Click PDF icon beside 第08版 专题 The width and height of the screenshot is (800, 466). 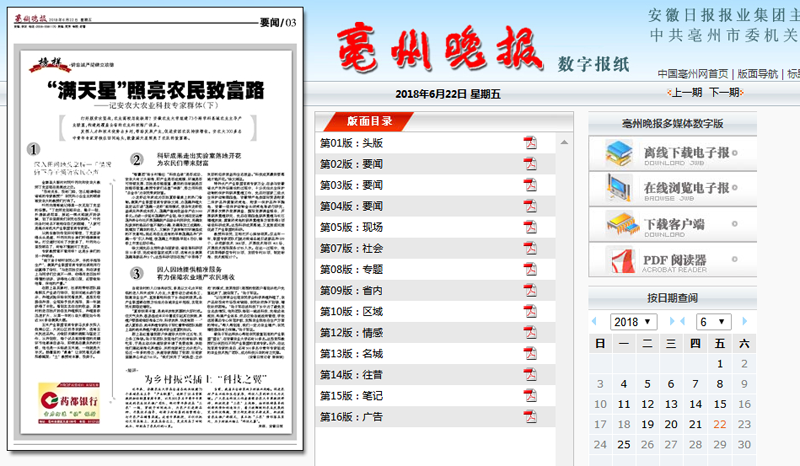pos(530,269)
